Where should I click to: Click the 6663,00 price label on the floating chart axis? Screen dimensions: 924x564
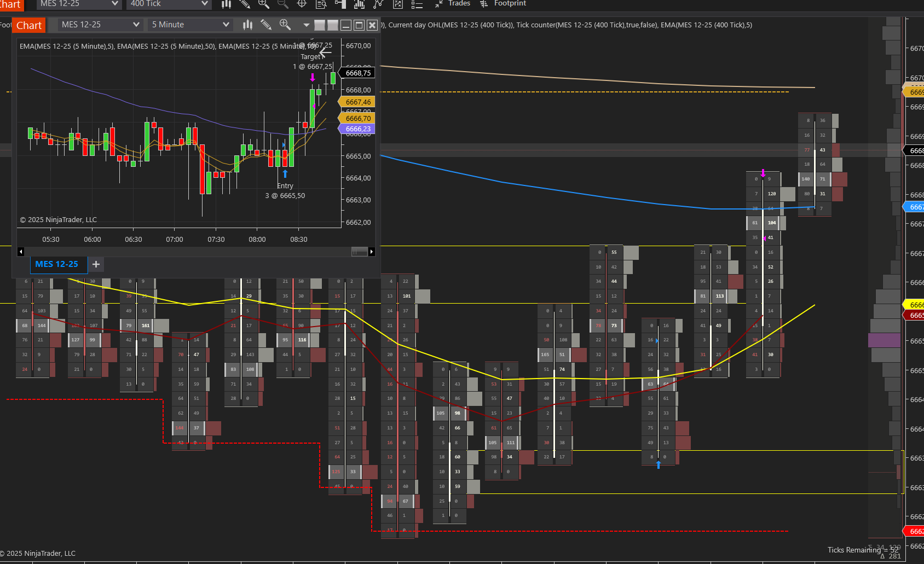(x=359, y=200)
